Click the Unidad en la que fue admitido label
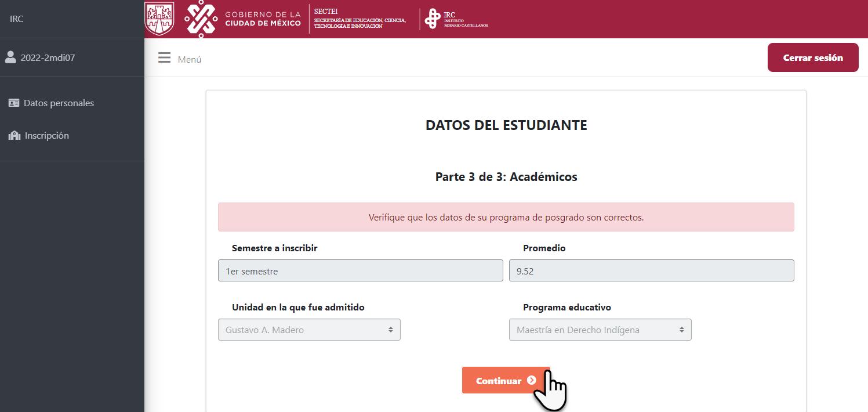 pyautogui.click(x=298, y=307)
